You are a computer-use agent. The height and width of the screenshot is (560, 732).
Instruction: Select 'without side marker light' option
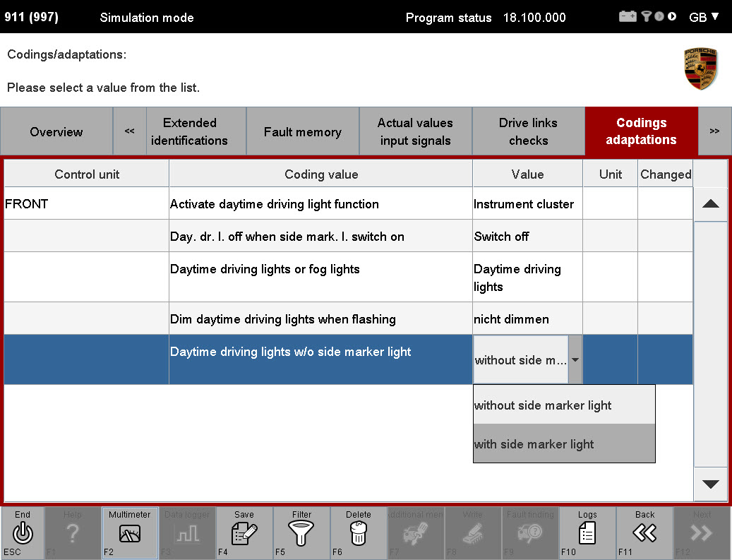pyautogui.click(x=564, y=405)
